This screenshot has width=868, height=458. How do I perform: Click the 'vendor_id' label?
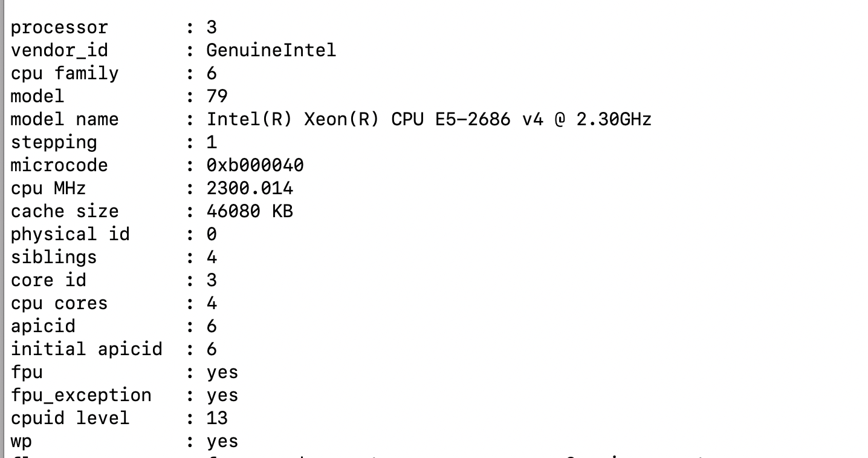[59, 50]
